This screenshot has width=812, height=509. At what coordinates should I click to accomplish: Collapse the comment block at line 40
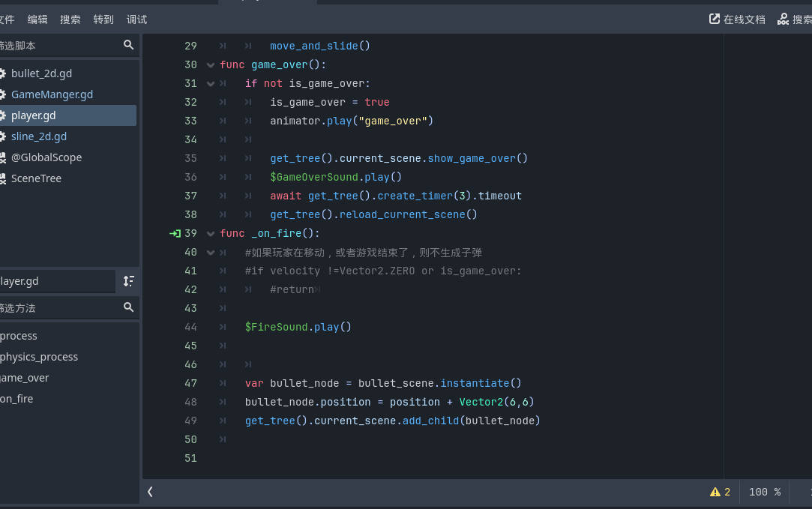(x=211, y=253)
